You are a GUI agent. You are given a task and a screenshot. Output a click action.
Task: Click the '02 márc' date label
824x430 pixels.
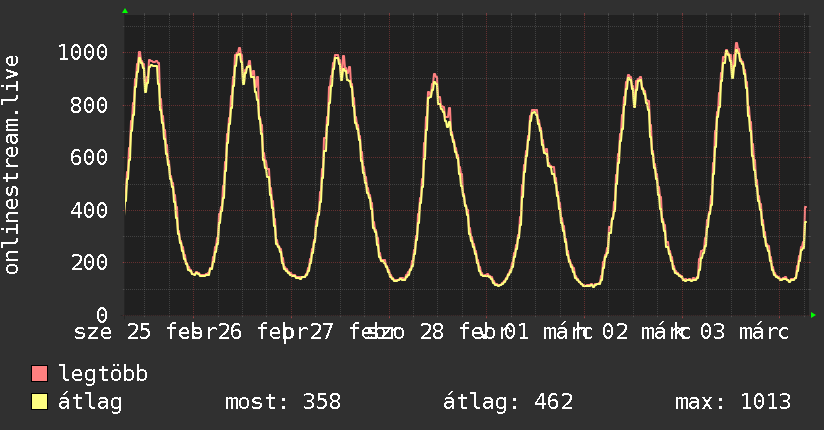tap(647, 331)
